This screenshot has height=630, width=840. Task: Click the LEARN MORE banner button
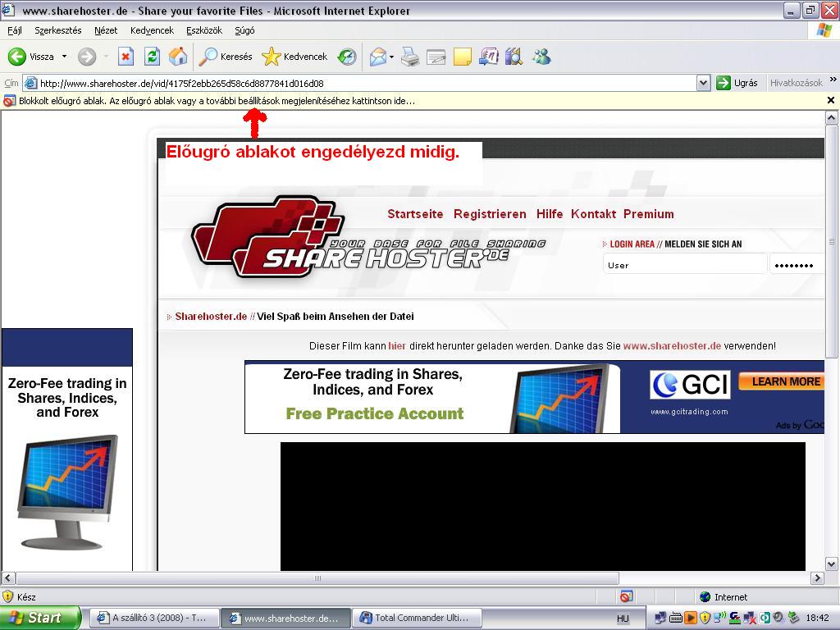pos(782,381)
